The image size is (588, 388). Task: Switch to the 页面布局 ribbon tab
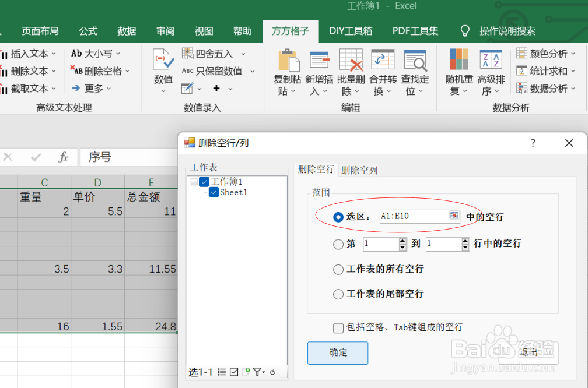(40, 31)
